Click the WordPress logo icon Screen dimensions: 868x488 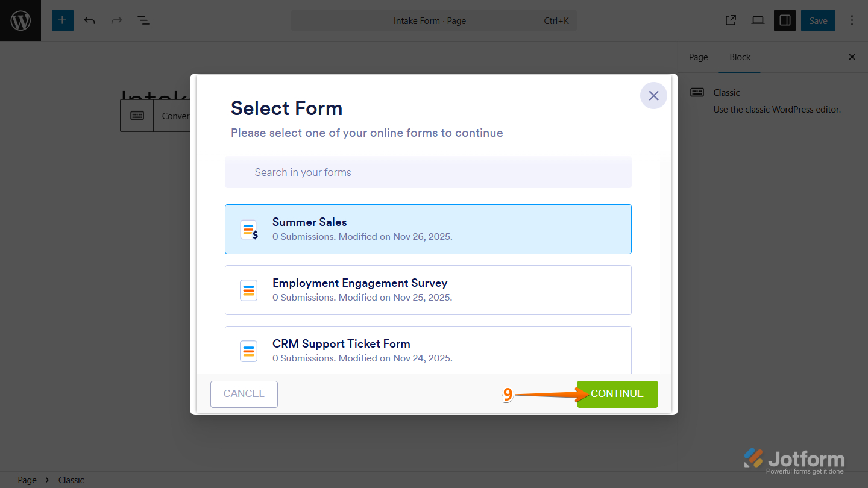coord(20,20)
